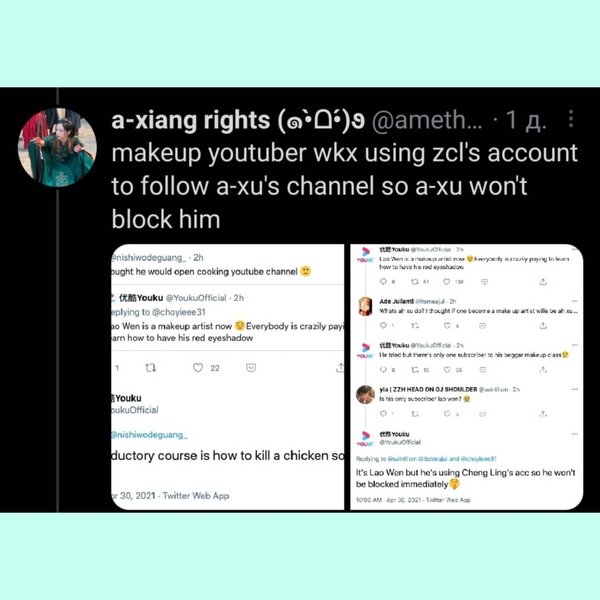
Task: Share the left image tweet via share icon
Action: (x=339, y=368)
